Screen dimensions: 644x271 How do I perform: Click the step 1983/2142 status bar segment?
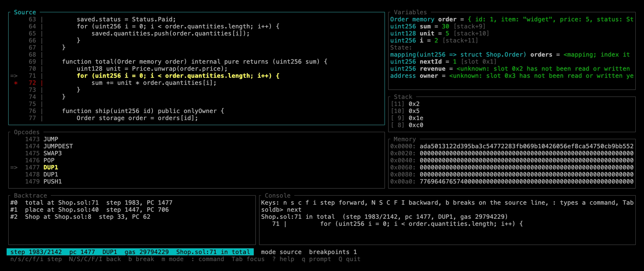point(36,252)
